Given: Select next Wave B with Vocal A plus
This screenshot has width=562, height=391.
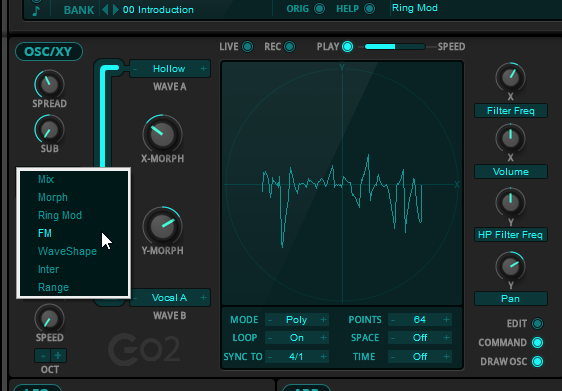Looking at the screenshot, I should (203, 298).
